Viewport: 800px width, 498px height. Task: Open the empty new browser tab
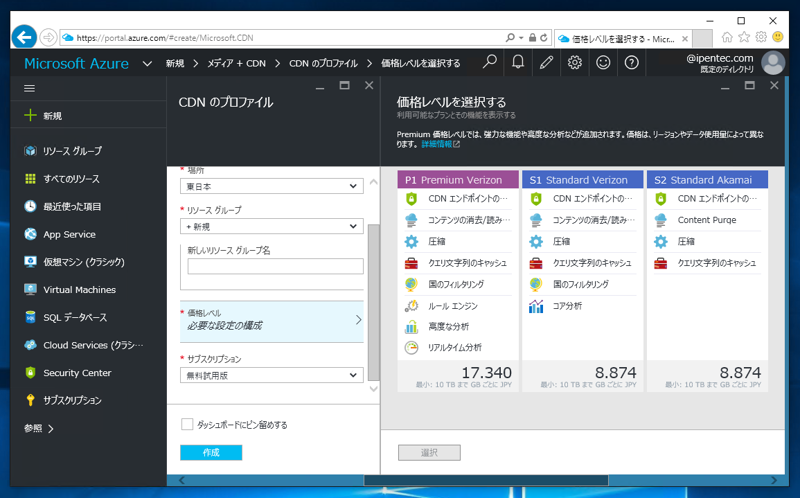702,38
